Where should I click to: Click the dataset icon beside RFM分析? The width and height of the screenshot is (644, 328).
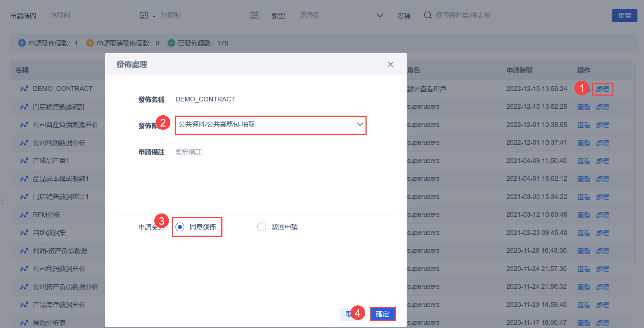(x=24, y=215)
